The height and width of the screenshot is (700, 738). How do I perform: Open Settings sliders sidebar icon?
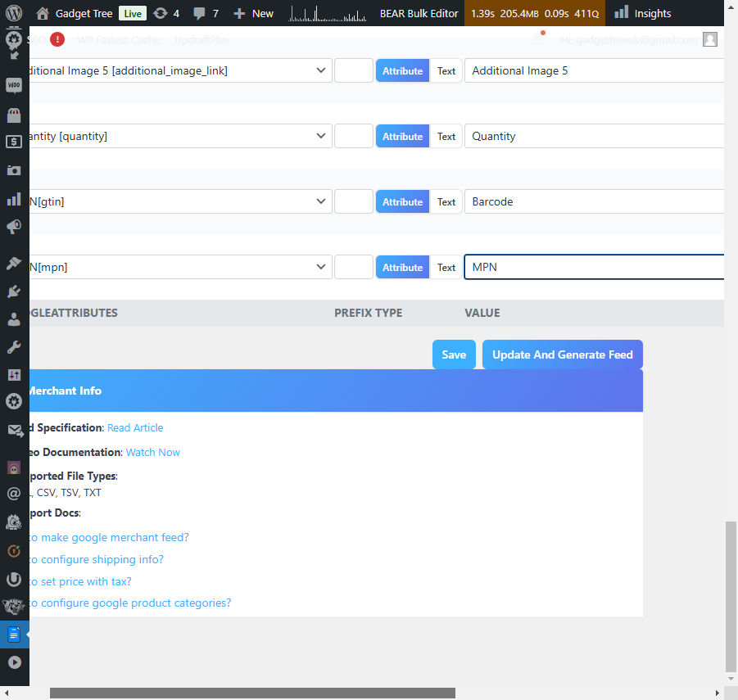click(14, 374)
